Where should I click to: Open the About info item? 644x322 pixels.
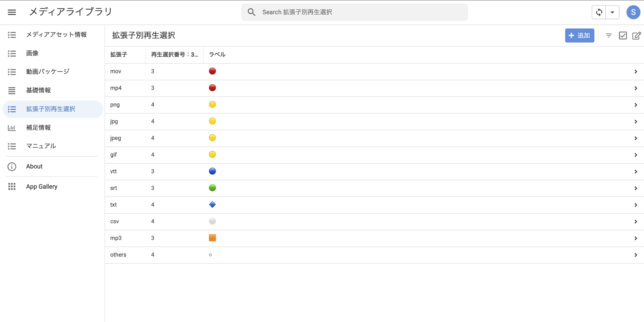[x=34, y=166]
